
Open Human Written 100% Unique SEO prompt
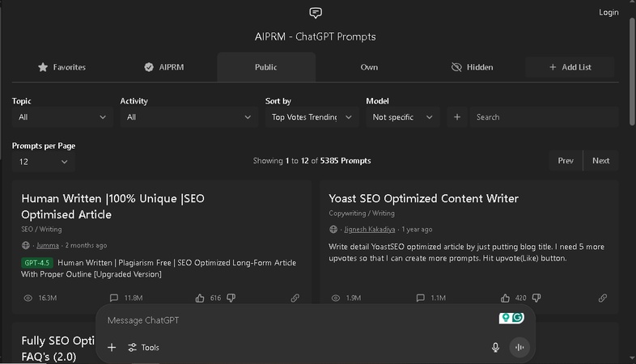[112, 206]
